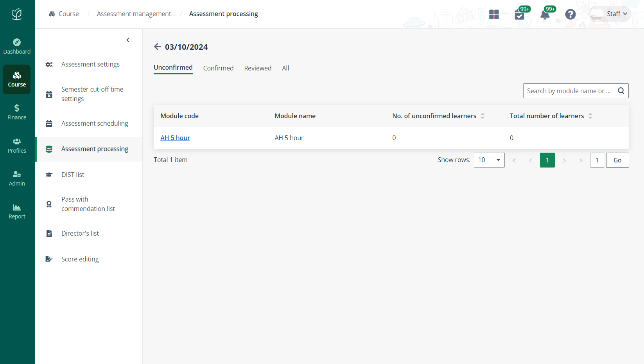This screenshot has width=644, height=364.
Task: Select the Course cubes icon in sidebar
Action: 17,75
